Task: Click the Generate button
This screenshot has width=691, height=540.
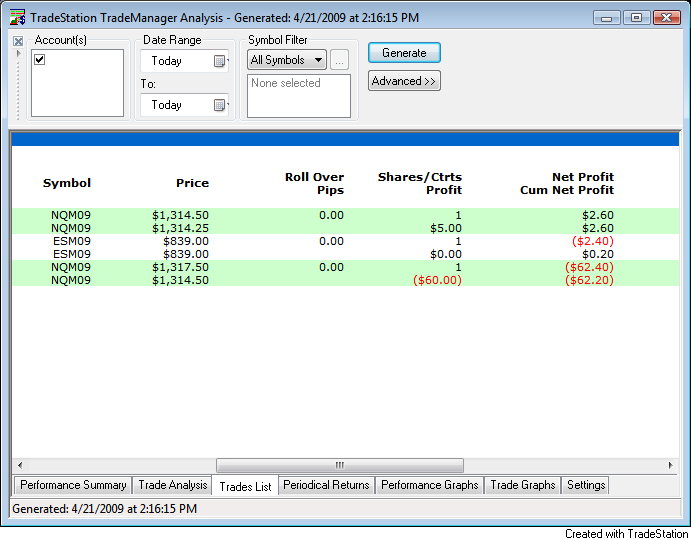Action: coord(404,53)
